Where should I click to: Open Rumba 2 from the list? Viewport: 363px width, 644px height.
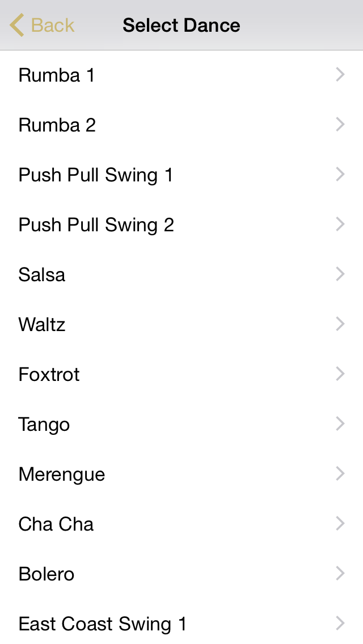(181, 125)
